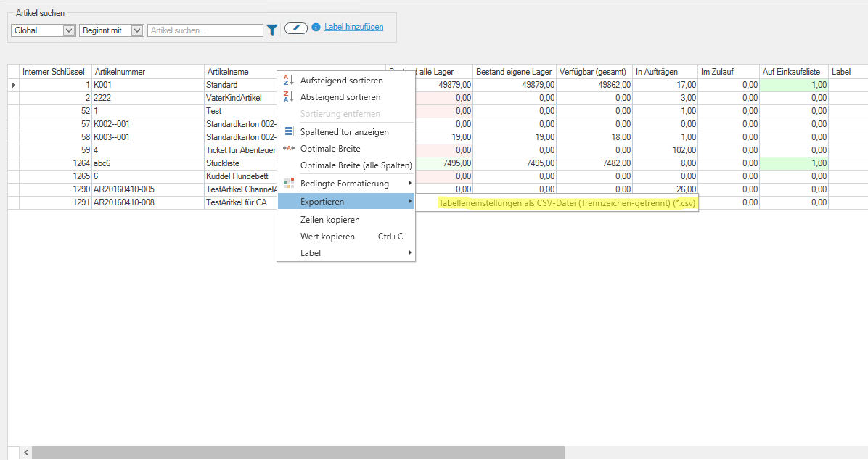Click the blue info icon
This screenshot has height=460, width=868.
click(316, 27)
